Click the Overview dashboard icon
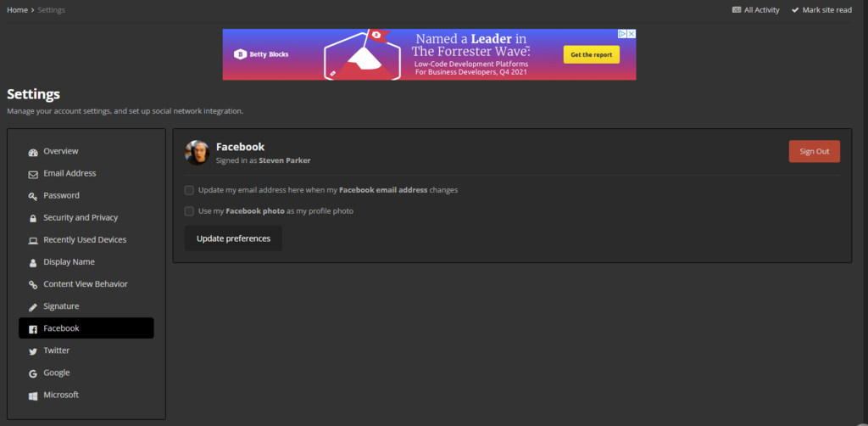Image resolution: width=868 pixels, height=426 pixels. 33,153
